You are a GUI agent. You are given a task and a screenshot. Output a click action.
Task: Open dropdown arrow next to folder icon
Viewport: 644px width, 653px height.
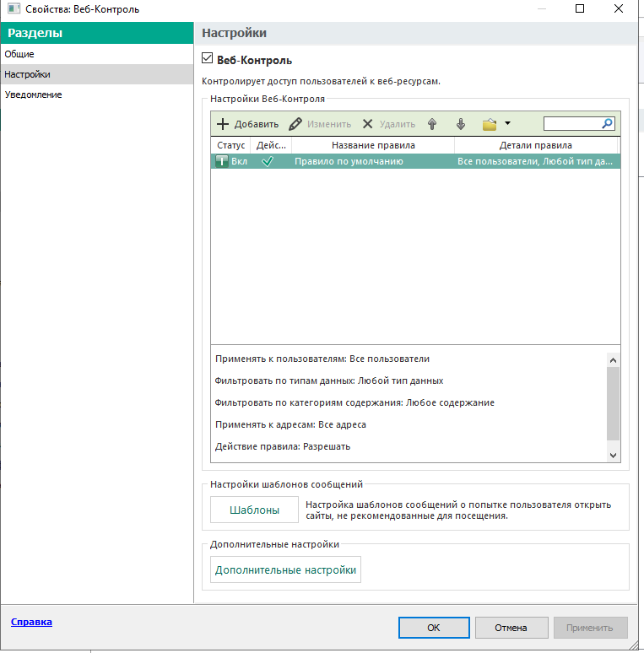(x=507, y=123)
